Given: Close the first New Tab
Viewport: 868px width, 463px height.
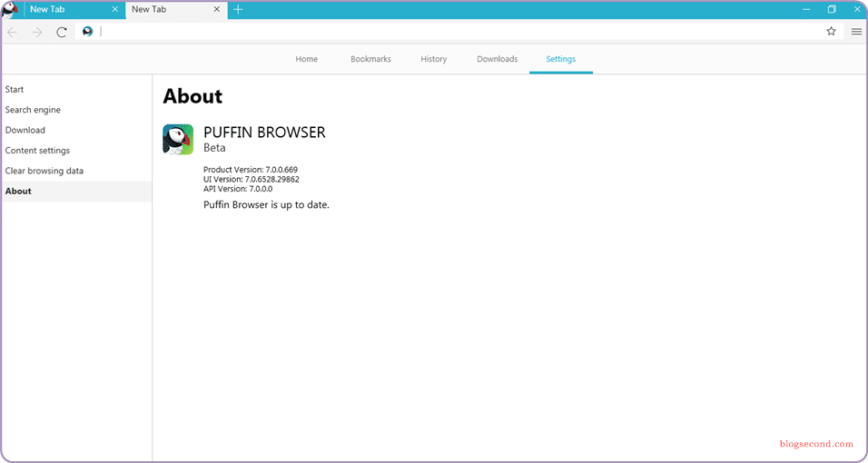Looking at the screenshot, I should click(x=115, y=9).
